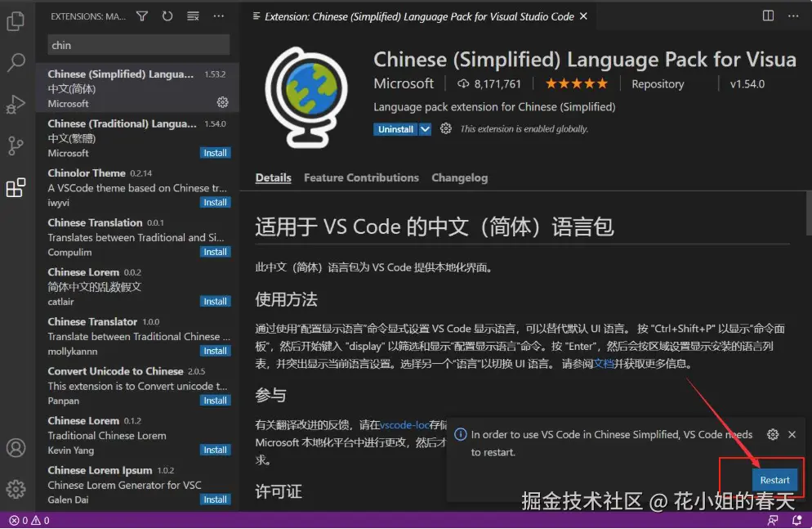Split the editor to the right
The image size is (812, 529).
[x=768, y=16]
